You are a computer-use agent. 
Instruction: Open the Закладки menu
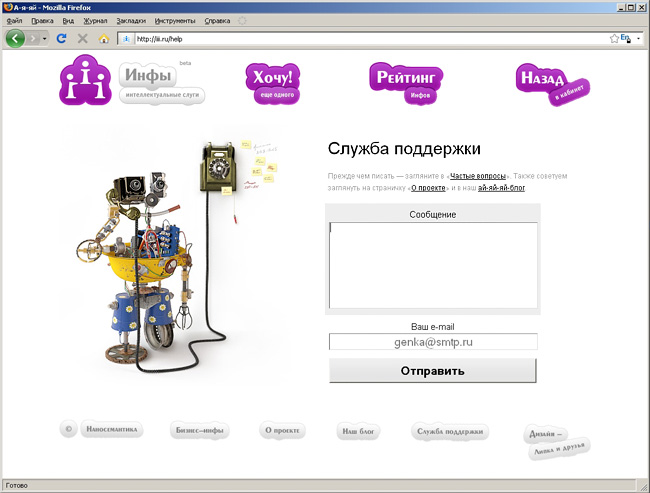tap(130, 20)
